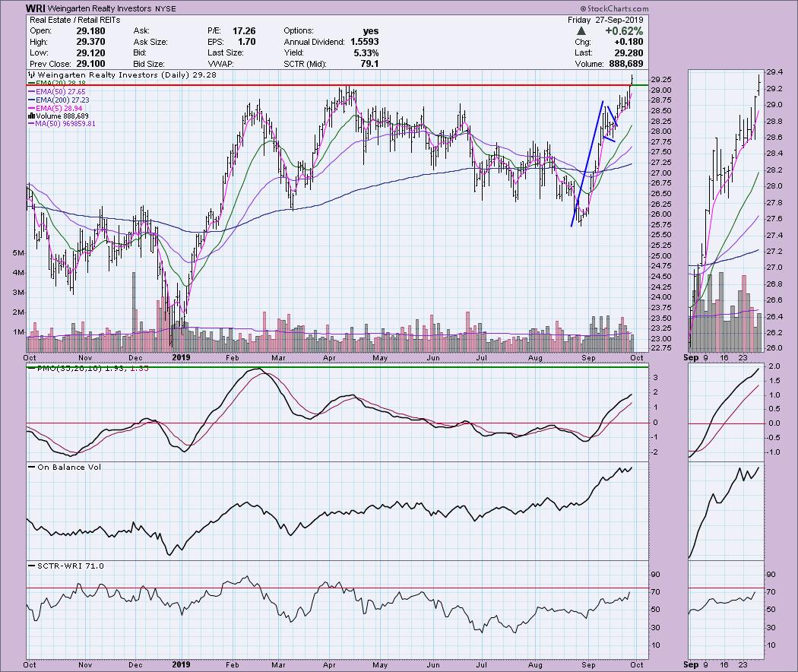Click the P/E value 17.26

point(244,31)
